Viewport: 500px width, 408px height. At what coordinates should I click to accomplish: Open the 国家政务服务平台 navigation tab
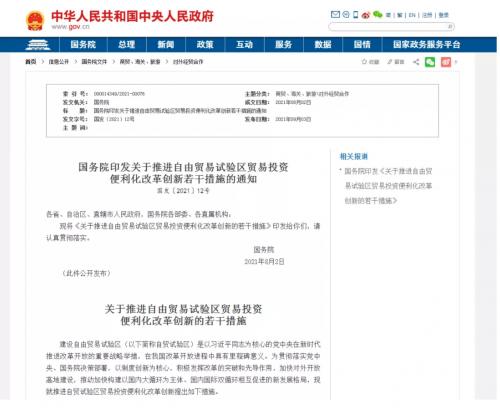[x=427, y=44]
